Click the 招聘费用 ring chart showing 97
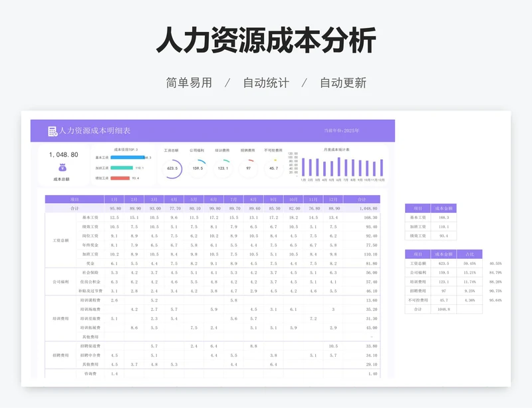 coord(248,168)
